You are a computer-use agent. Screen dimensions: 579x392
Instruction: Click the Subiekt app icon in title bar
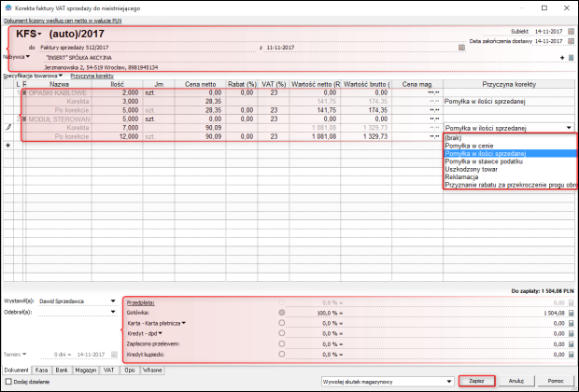pyautogui.click(x=8, y=7)
